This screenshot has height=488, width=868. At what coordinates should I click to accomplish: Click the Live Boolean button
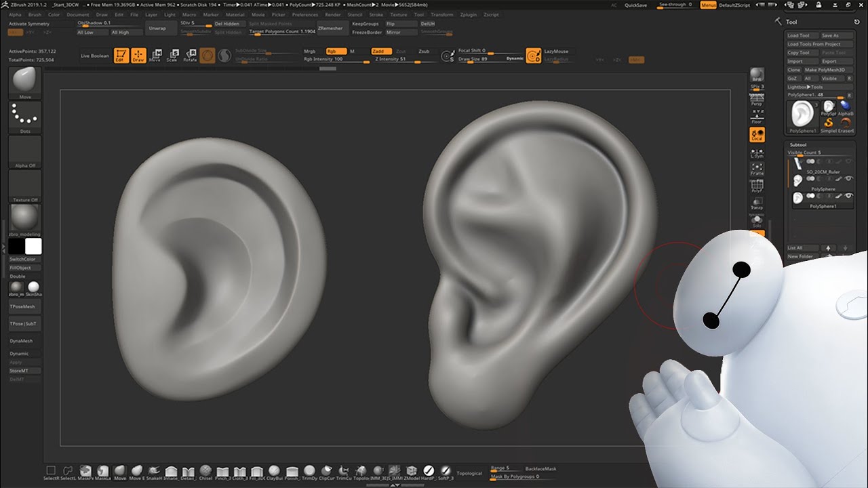click(x=94, y=56)
